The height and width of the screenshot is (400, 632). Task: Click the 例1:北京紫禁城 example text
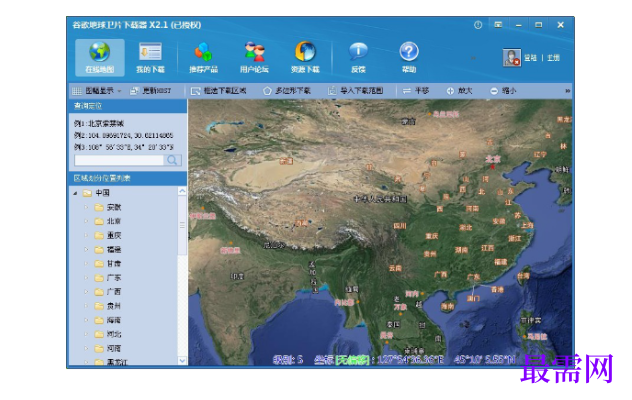99,123
